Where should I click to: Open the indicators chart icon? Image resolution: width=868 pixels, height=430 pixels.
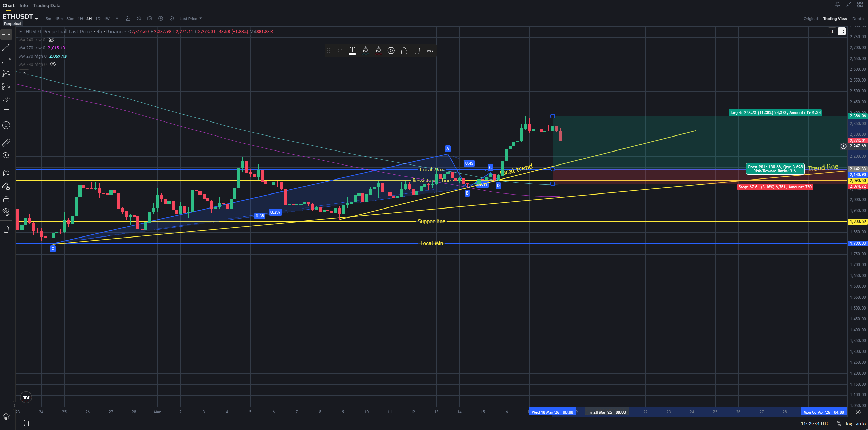click(x=128, y=19)
